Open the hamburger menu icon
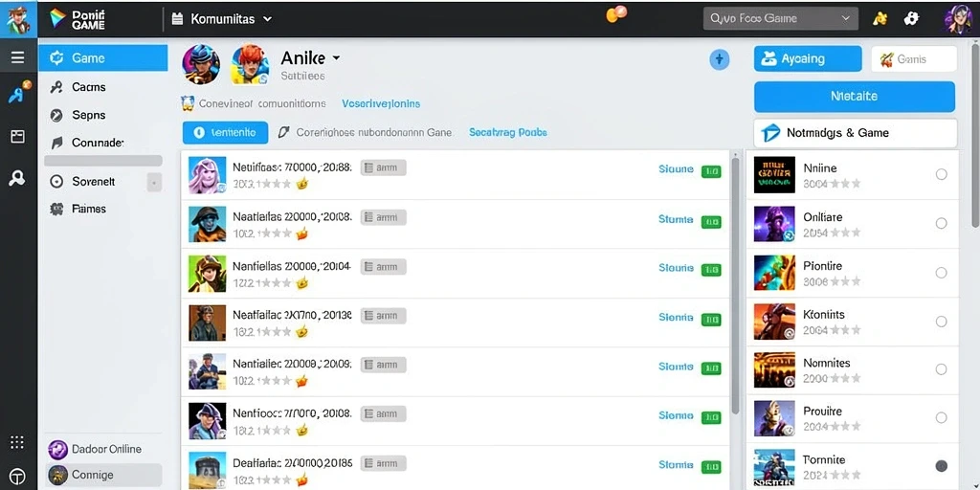Image resolution: width=980 pixels, height=490 pixels. (x=17, y=58)
